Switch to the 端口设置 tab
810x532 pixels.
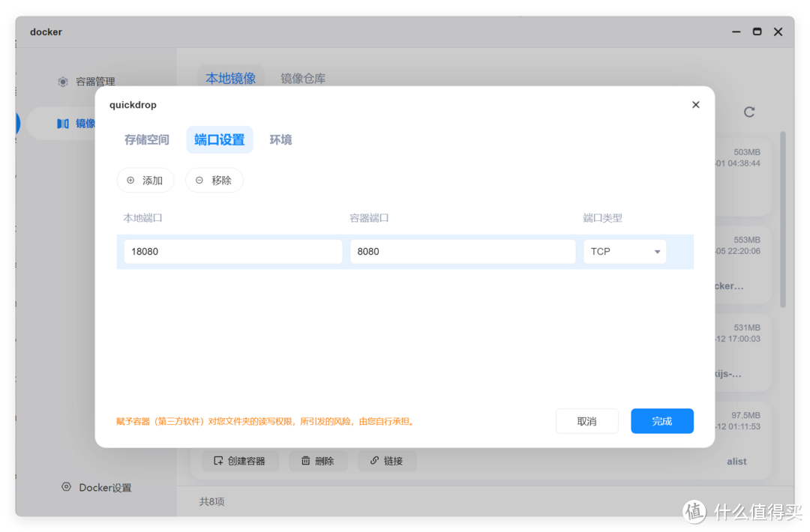[x=219, y=139]
